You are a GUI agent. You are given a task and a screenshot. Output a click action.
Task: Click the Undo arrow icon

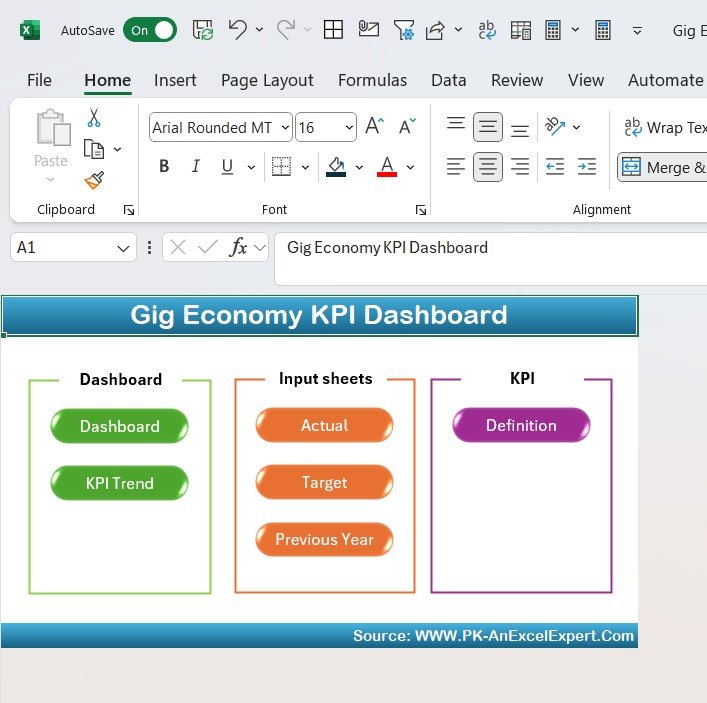[x=238, y=30]
